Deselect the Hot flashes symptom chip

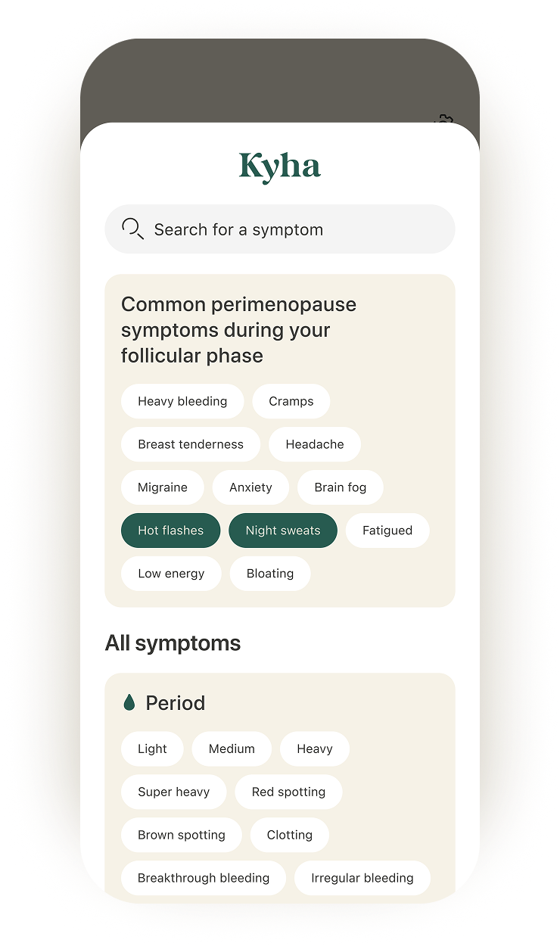click(x=171, y=531)
